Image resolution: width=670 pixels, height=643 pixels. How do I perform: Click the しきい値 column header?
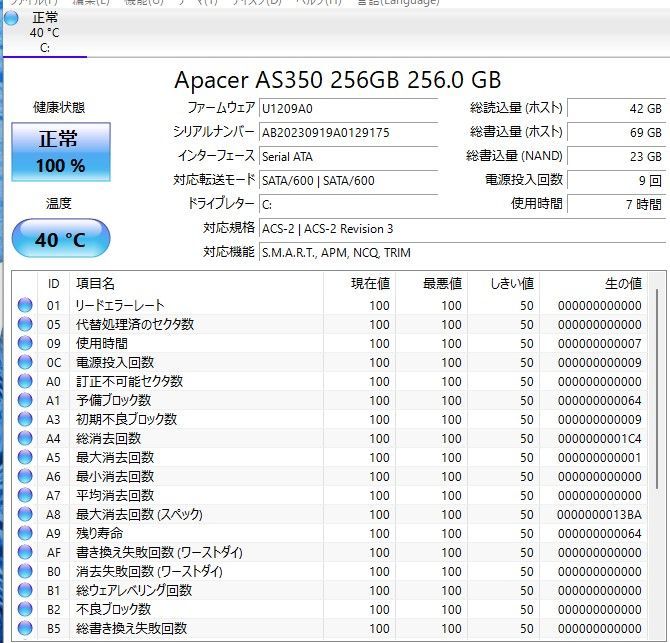coord(504,283)
